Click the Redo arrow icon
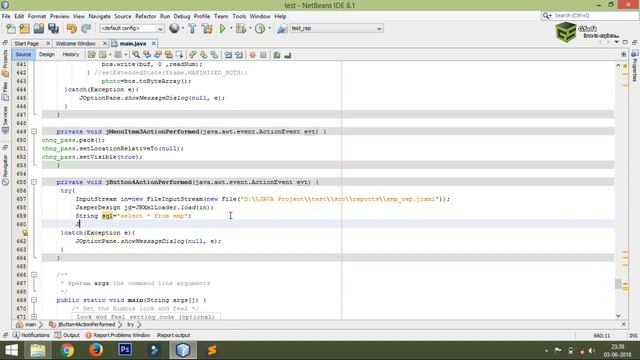 [86, 29]
